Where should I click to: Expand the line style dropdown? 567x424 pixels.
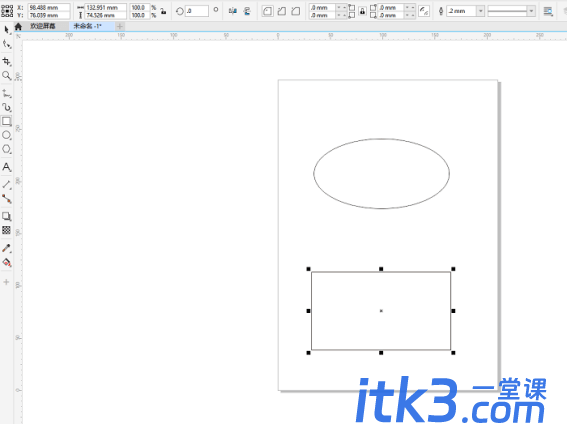(531, 11)
